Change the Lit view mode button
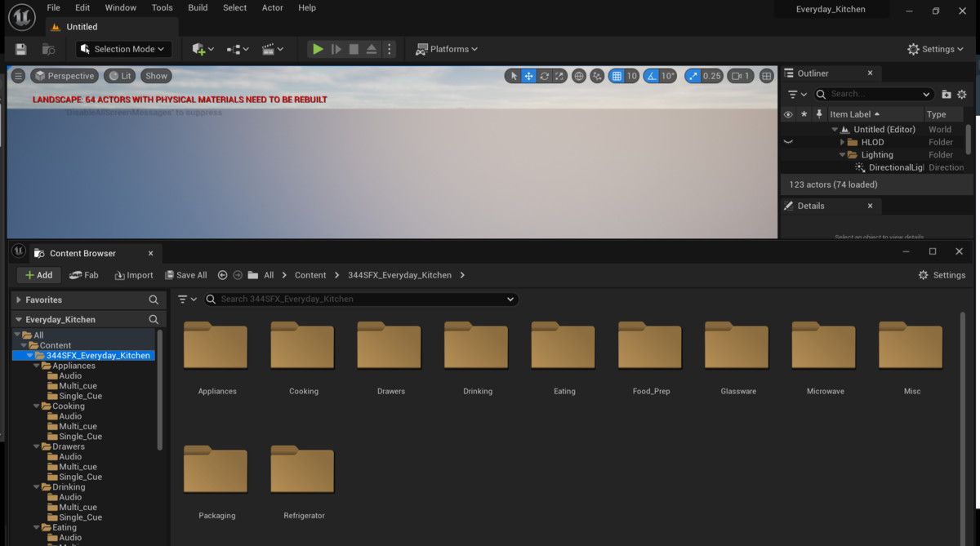The image size is (980, 546). pos(120,76)
